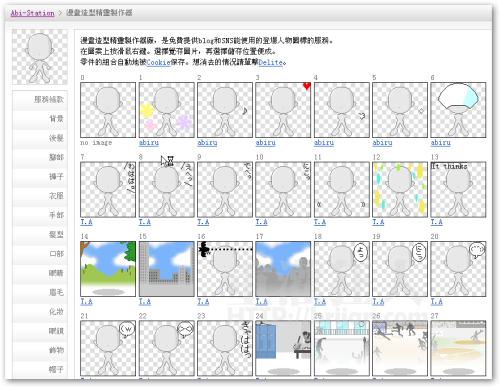Open the Abi-Station breadcrumb link
This screenshot has height=387, width=500.
(32, 13)
